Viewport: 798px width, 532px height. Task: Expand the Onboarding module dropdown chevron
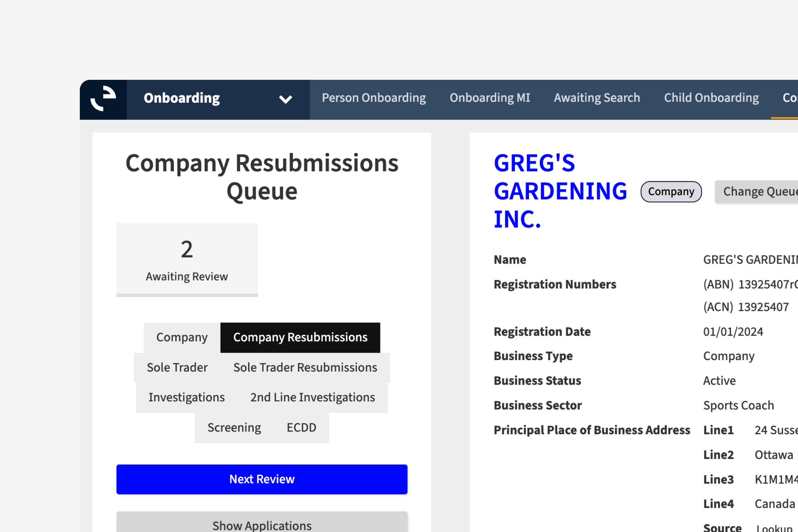(x=285, y=99)
